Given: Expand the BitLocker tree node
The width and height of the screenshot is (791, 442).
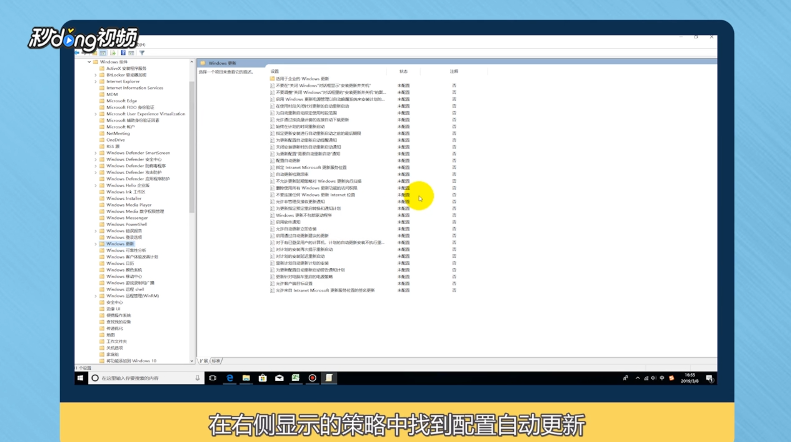Looking at the screenshot, I should [96, 75].
